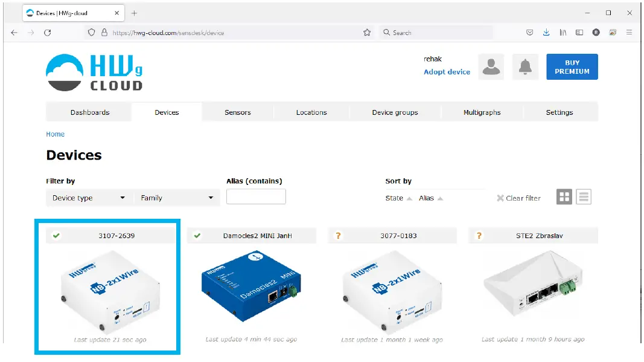Screen dimensions: 644x362
Task: Sort devices by State
Action: click(x=398, y=198)
